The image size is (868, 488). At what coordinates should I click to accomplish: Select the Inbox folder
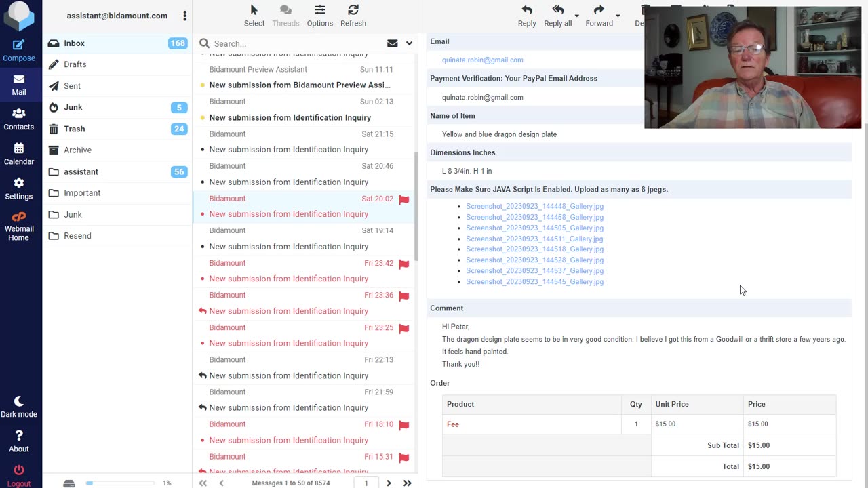pyautogui.click(x=117, y=43)
